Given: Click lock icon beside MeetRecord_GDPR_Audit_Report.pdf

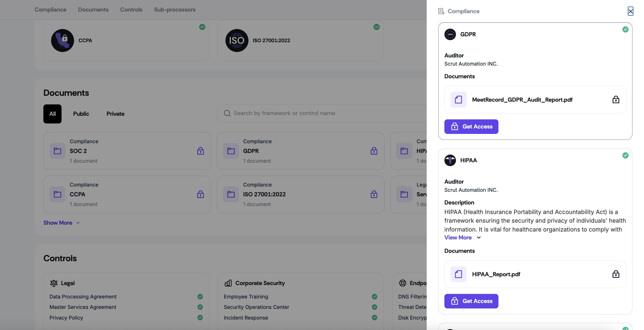Looking at the screenshot, I should (x=616, y=100).
